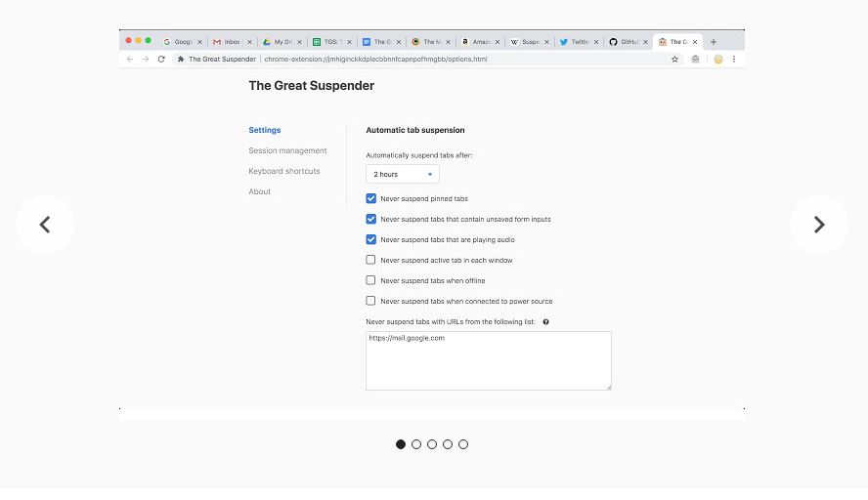Open the About page link

(x=260, y=191)
